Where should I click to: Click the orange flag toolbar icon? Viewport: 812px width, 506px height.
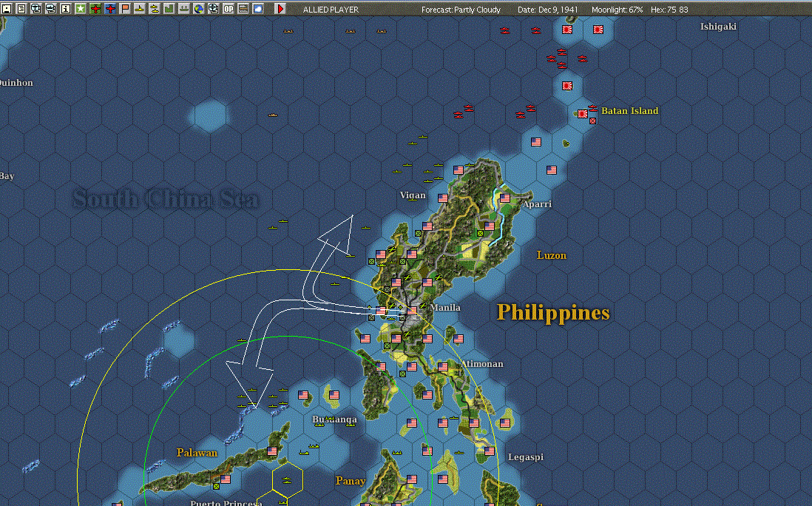click(125, 9)
